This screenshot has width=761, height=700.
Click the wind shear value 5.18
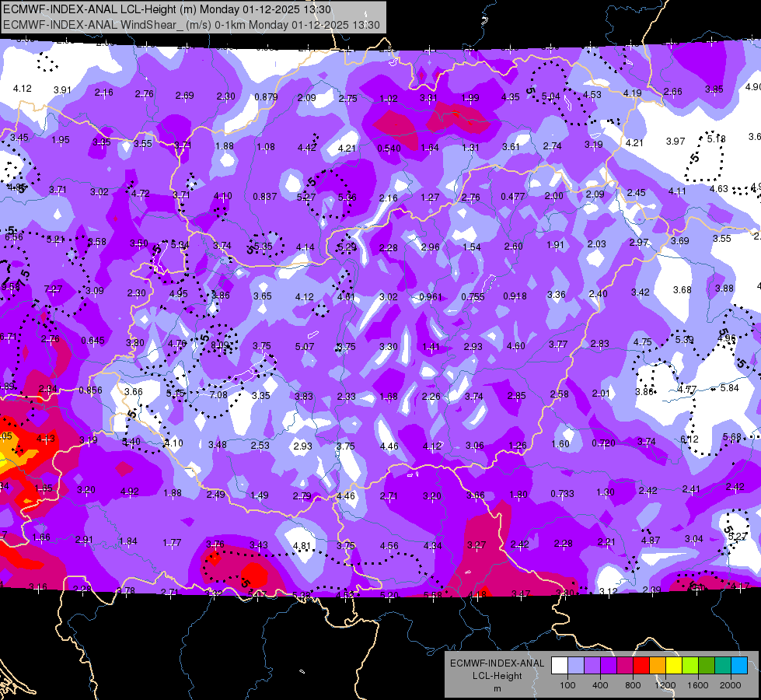coord(717,139)
